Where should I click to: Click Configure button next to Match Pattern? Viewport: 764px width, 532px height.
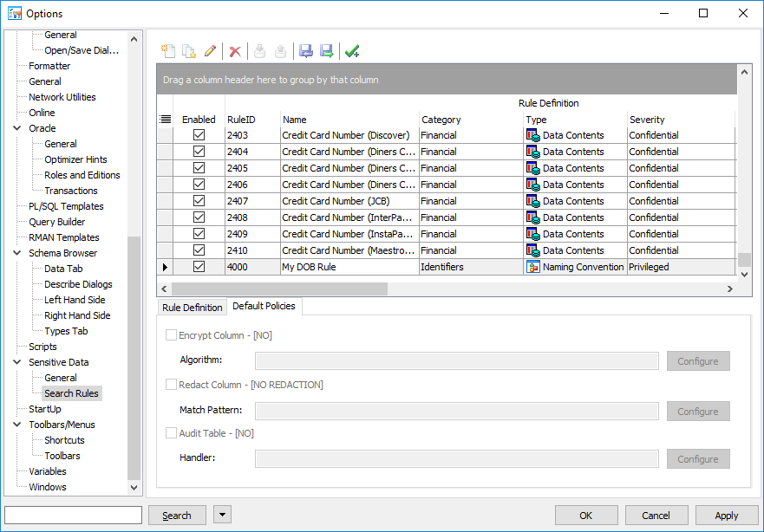click(698, 412)
